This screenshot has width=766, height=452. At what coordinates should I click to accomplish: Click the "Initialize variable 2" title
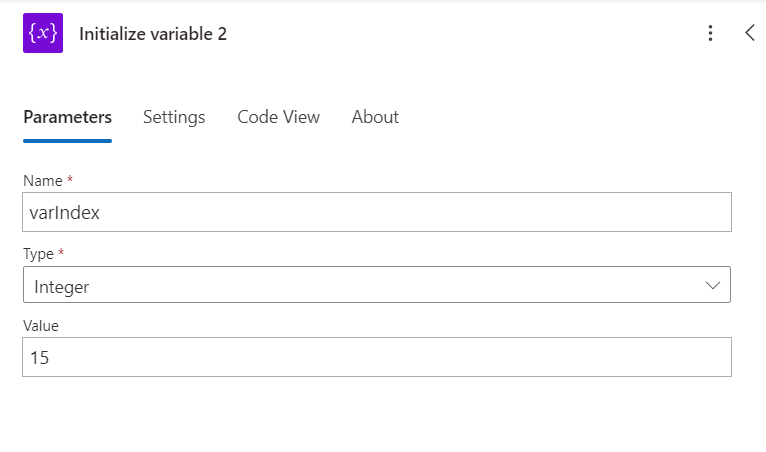(153, 34)
